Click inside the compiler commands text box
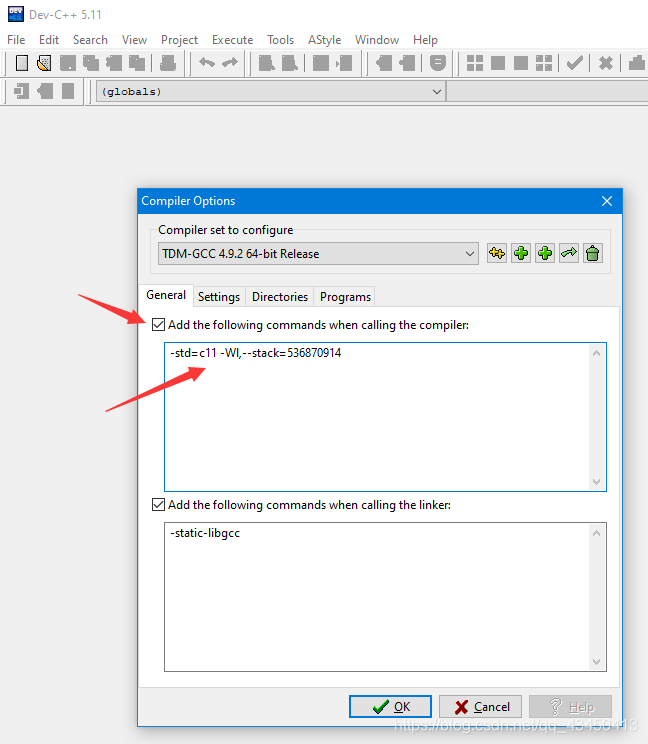This screenshot has height=744, width=648. (x=385, y=417)
